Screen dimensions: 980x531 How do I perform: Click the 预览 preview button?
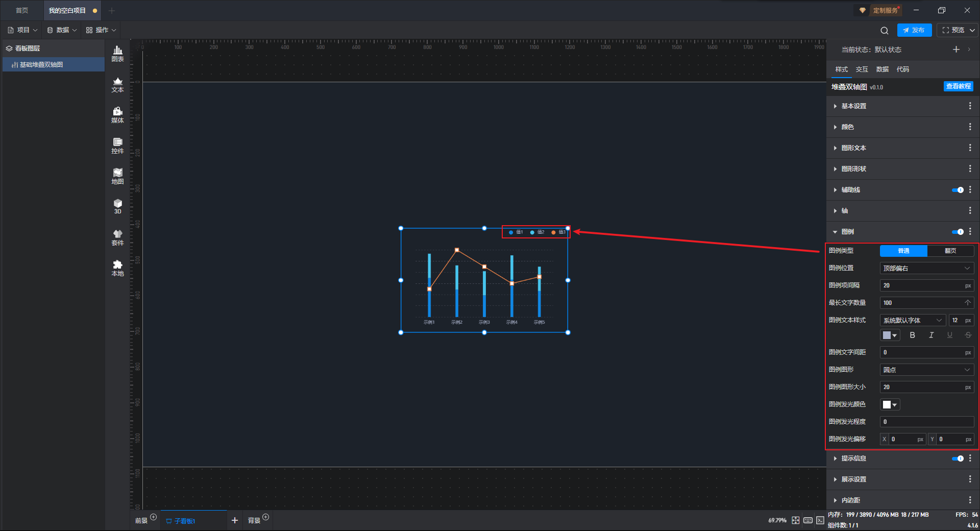(x=953, y=30)
